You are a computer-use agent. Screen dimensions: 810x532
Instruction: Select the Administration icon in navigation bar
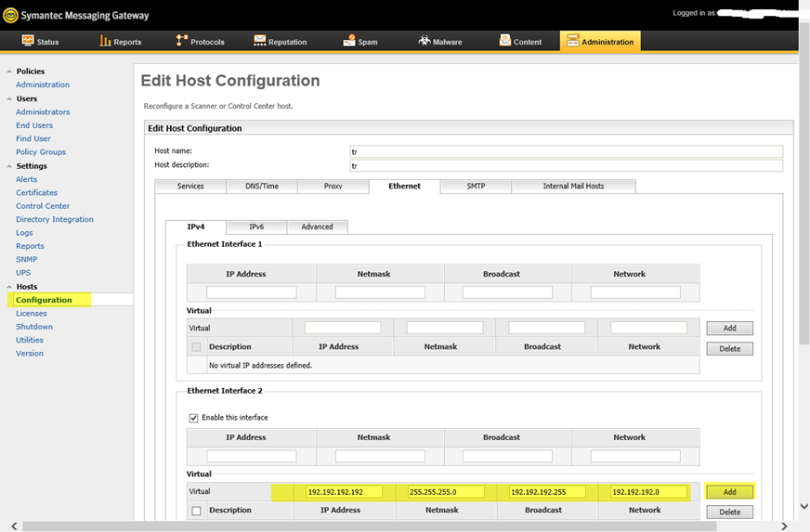(x=573, y=41)
